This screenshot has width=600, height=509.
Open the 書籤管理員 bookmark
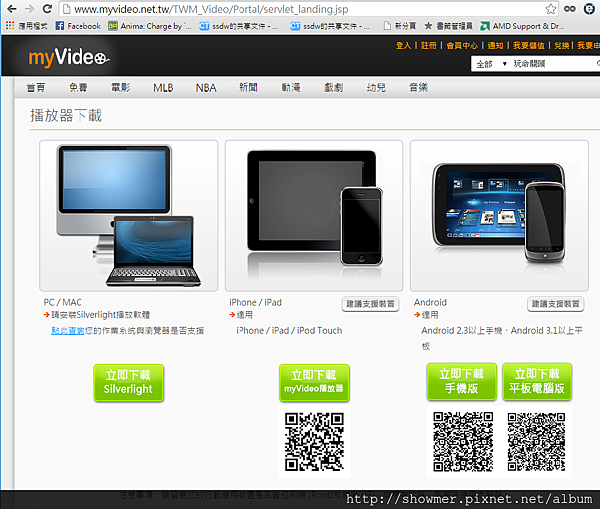coord(448,26)
